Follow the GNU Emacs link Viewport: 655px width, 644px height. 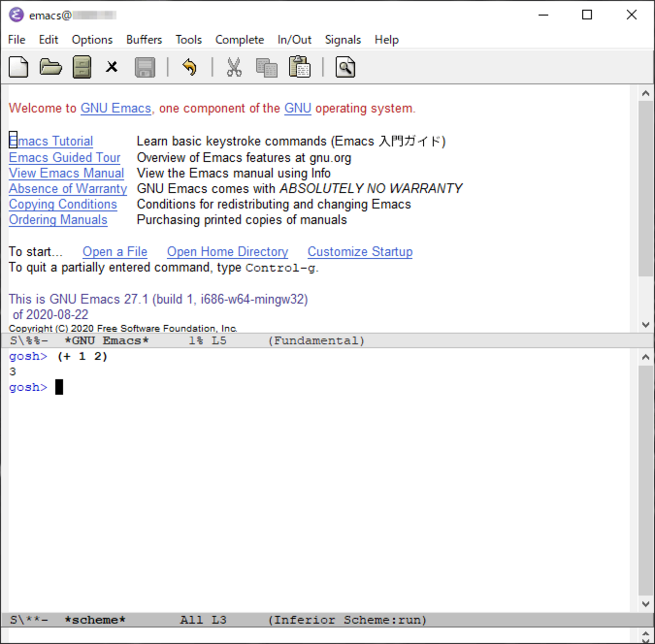click(x=116, y=108)
